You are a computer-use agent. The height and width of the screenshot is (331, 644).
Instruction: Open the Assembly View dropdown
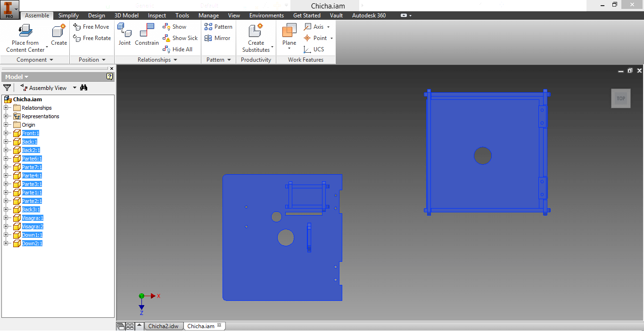(x=74, y=88)
